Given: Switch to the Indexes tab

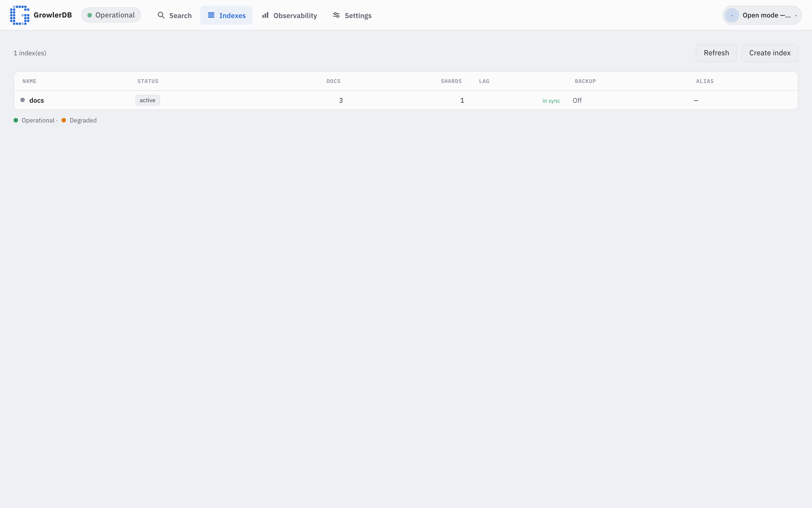Looking at the screenshot, I should pos(226,16).
